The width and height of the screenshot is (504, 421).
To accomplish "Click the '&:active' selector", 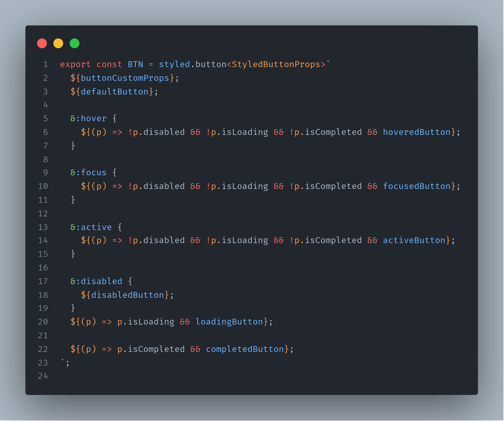I will coord(91,227).
